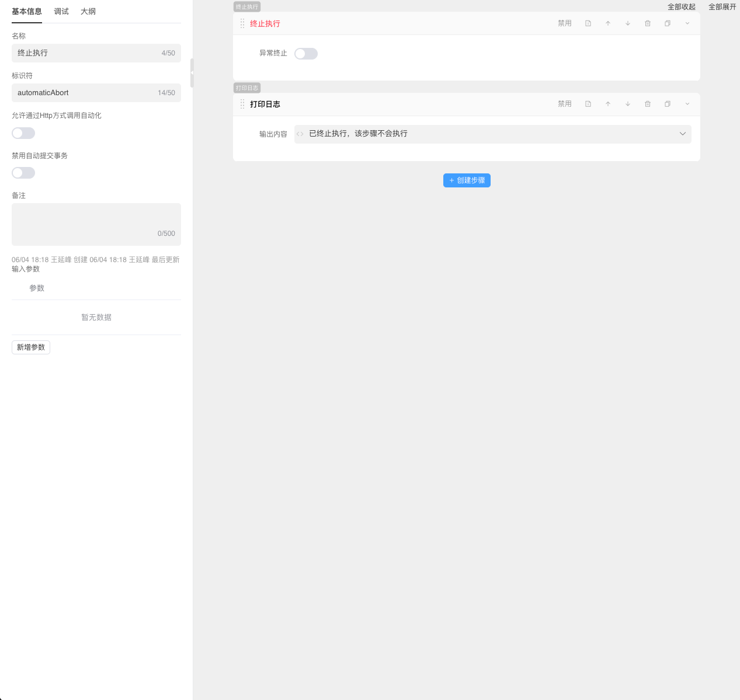
Task: Enable 允许通过Http方式调用自动化 switch
Action: pyautogui.click(x=23, y=133)
